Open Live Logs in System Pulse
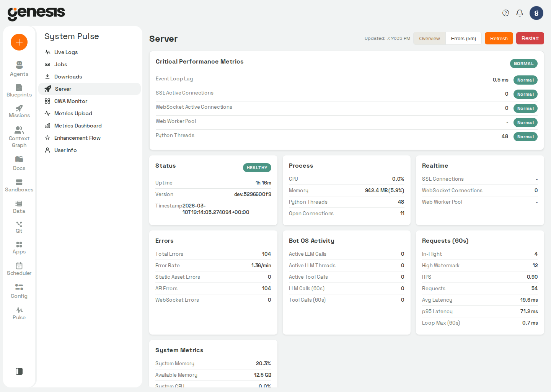The width and height of the screenshot is (551, 392). click(90, 52)
